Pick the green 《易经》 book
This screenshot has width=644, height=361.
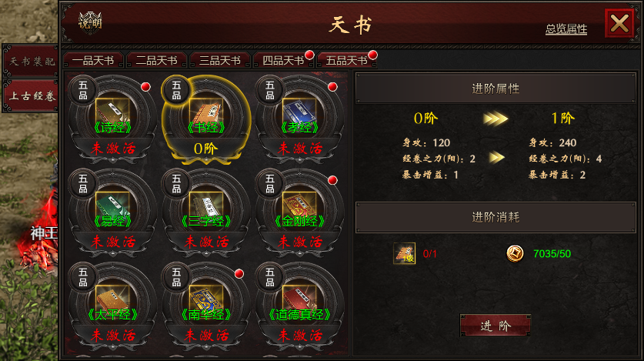click(x=112, y=205)
